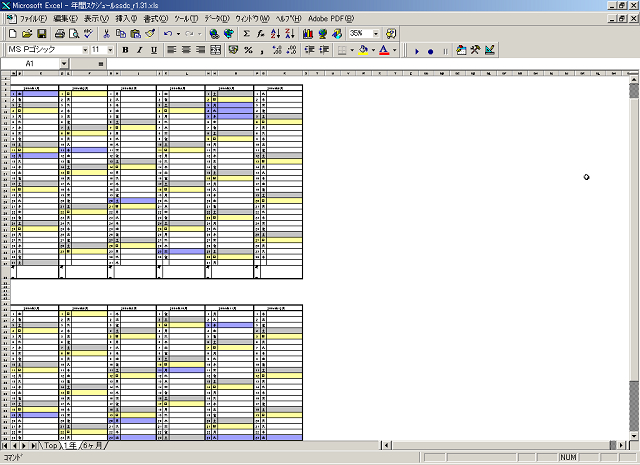Expand the font color palette arrow
This screenshot has width=640, height=465.
[394, 50]
